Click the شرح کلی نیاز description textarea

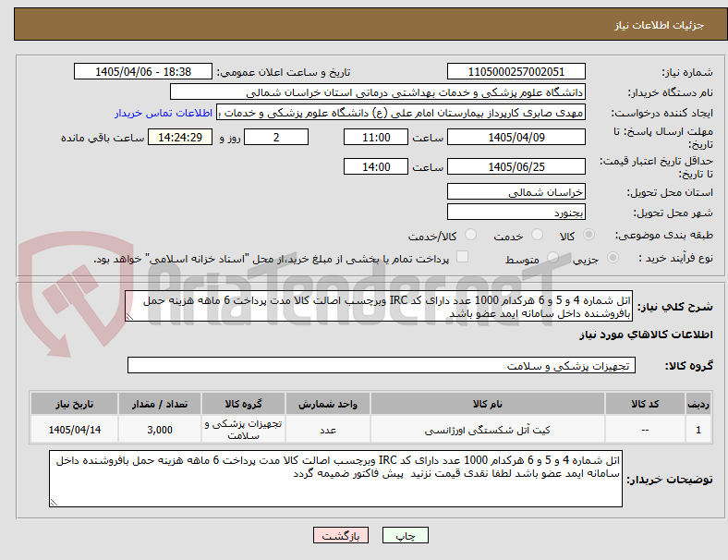[x=379, y=307]
